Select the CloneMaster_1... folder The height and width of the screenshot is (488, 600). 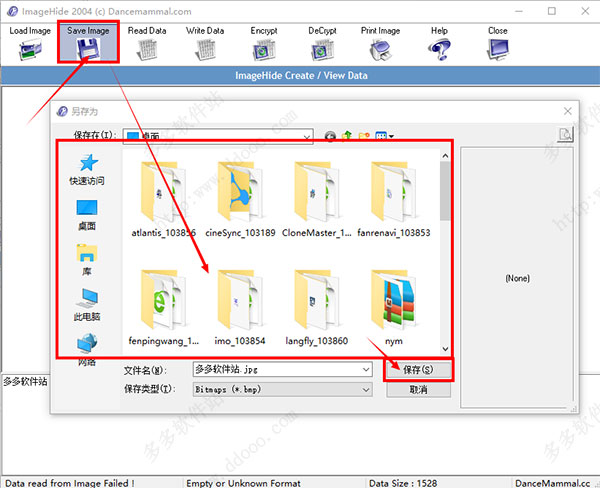[316, 199]
